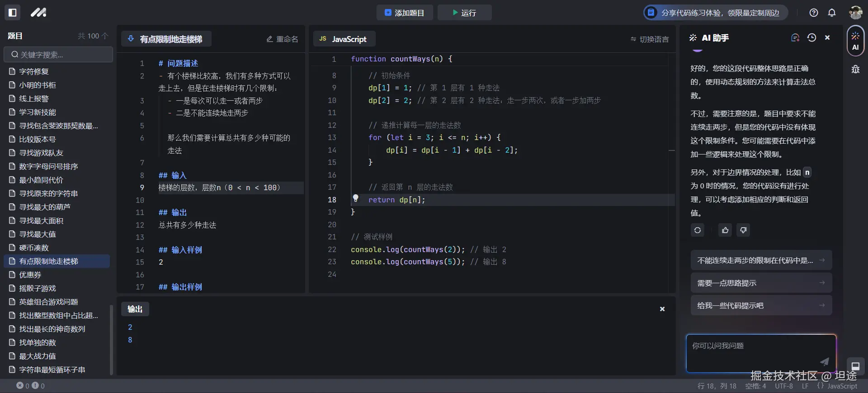
Task: Open the 空格: 4 indentation selector
Action: coord(755,386)
